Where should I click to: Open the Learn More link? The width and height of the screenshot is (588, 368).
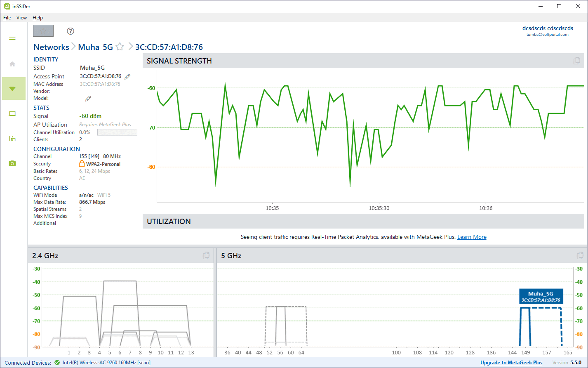(x=472, y=237)
